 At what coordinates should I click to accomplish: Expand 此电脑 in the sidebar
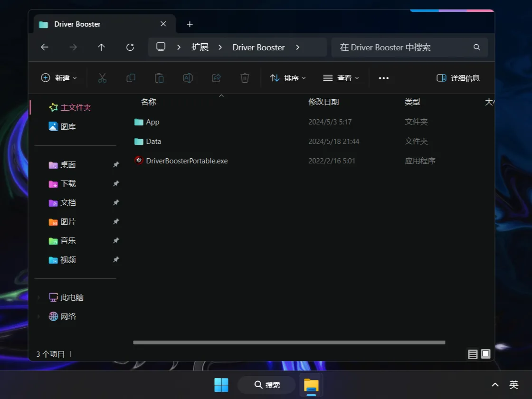pyautogui.click(x=39, y=297)
